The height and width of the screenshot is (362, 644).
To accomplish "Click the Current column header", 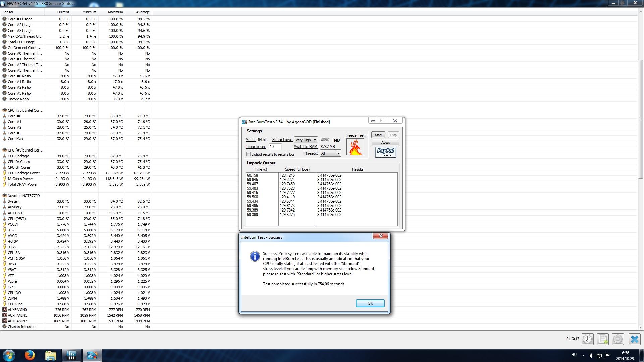I will [58, 12].
